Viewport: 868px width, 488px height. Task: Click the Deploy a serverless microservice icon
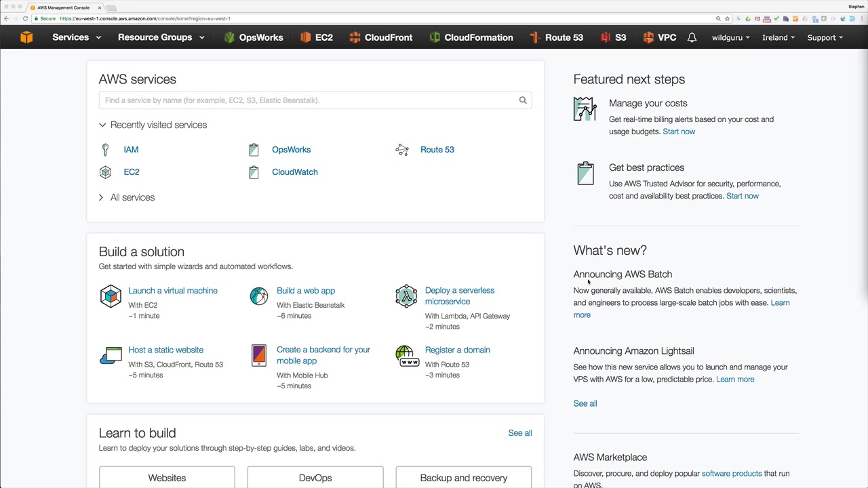click(407, 296)
